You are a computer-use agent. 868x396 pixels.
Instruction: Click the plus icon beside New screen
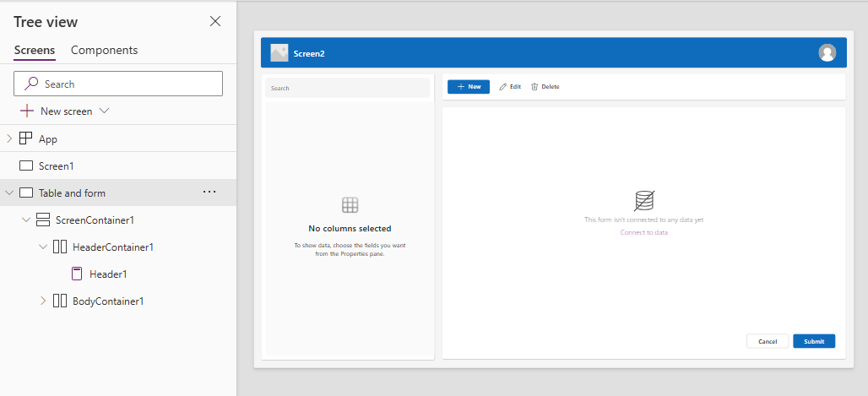26,111
